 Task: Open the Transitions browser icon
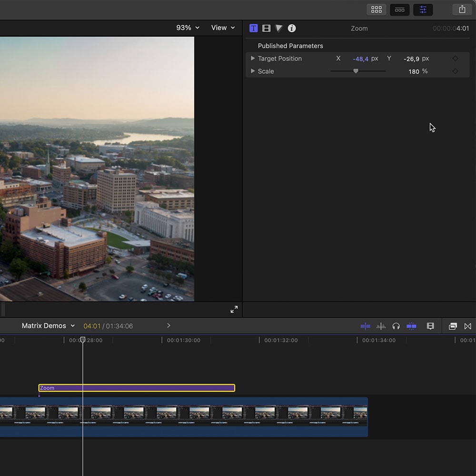coord(467,326)
